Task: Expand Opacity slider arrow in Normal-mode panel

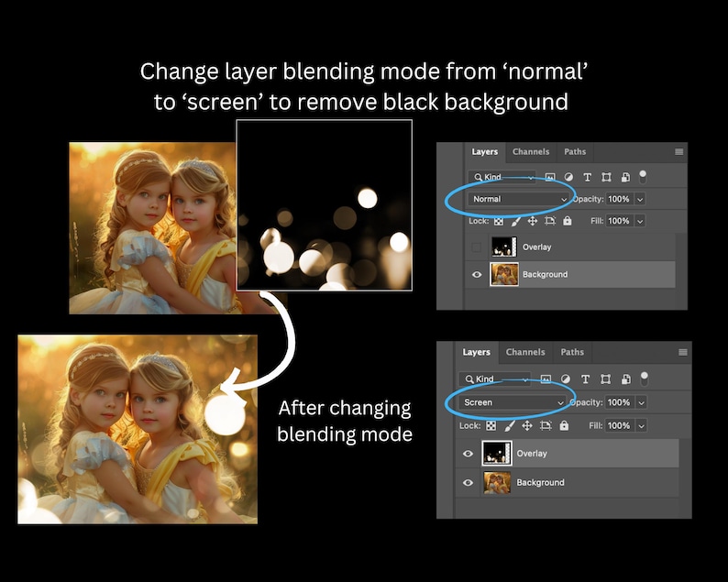Action: point(640,200)
